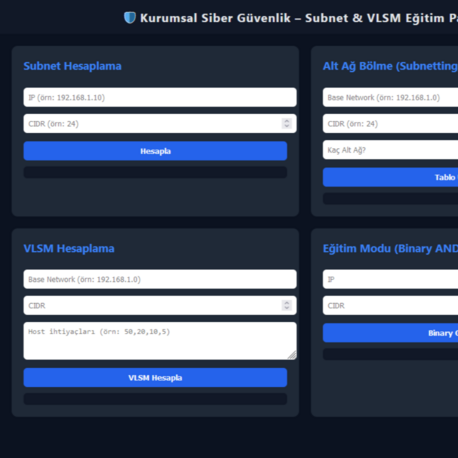Focus the CIDR field in Alt Ağ Bölme
The height and width of the screenshot is (458, 458).
390,124
